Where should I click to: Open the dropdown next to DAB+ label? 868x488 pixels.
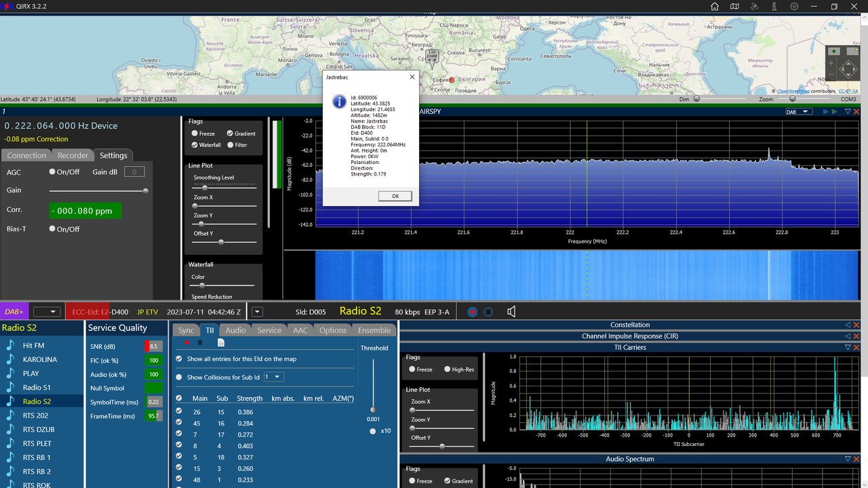point(47,312)
